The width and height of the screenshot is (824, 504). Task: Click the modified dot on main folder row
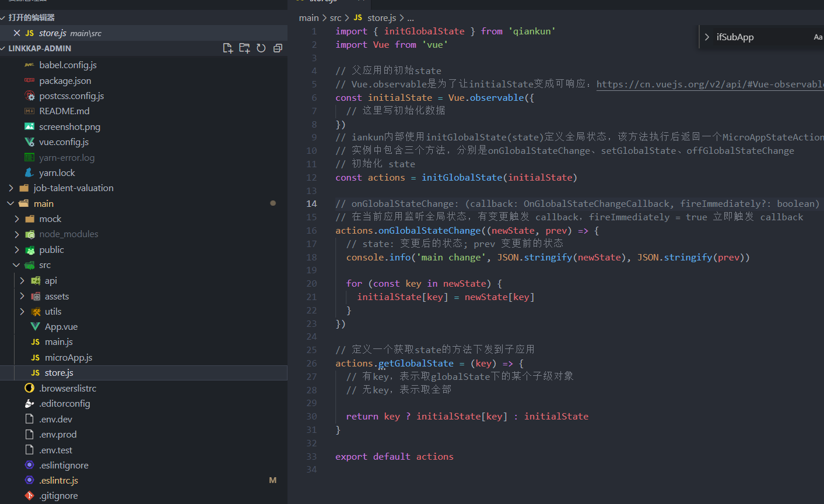(x=273, y=203)
